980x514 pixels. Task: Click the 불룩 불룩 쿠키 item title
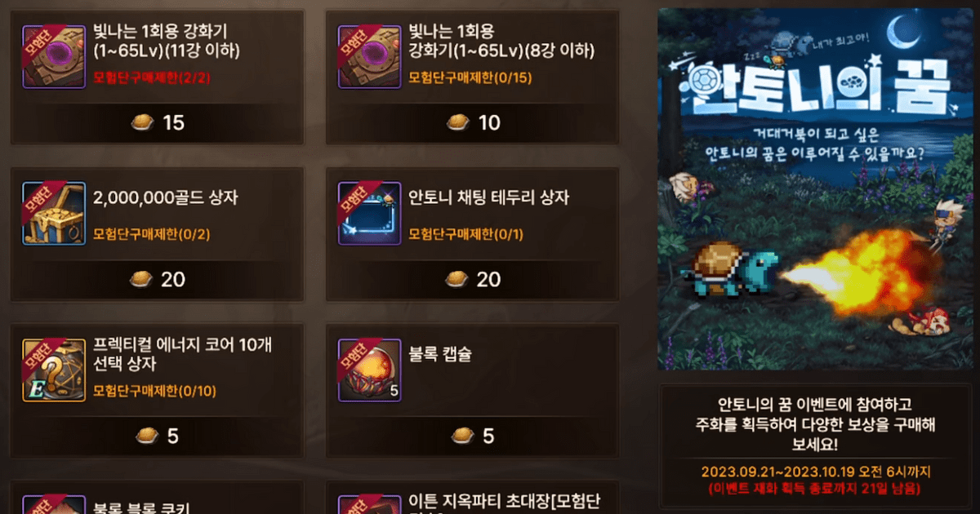pos(141,507)
